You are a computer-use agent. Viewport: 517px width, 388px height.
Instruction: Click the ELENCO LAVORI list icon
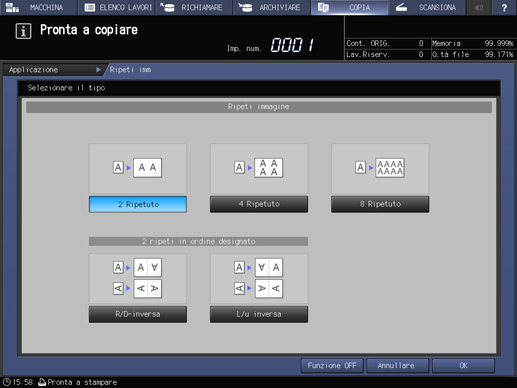tap(90, 7)
